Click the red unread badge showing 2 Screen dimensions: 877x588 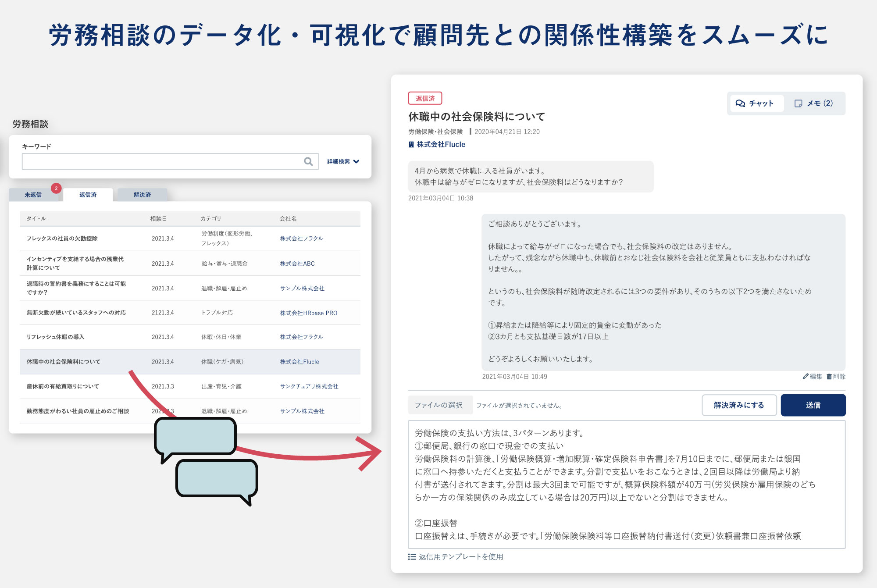tap(56, 188)
